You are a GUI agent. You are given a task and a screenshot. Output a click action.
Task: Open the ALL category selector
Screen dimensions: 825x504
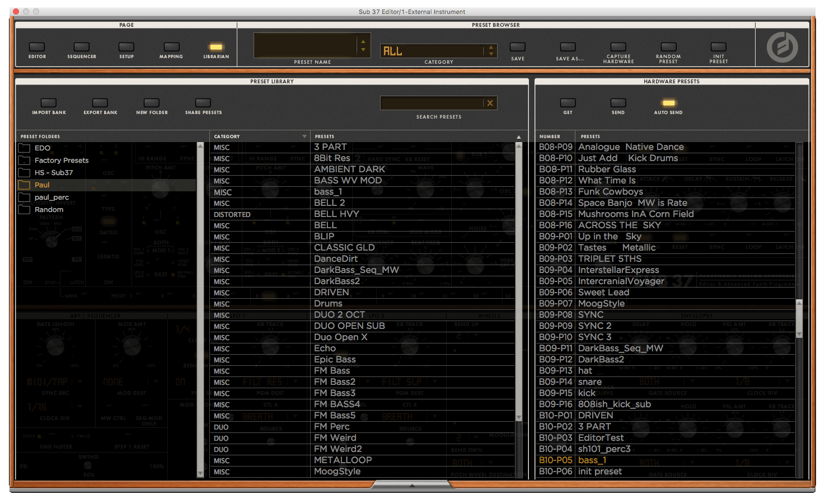pos(432,51)
